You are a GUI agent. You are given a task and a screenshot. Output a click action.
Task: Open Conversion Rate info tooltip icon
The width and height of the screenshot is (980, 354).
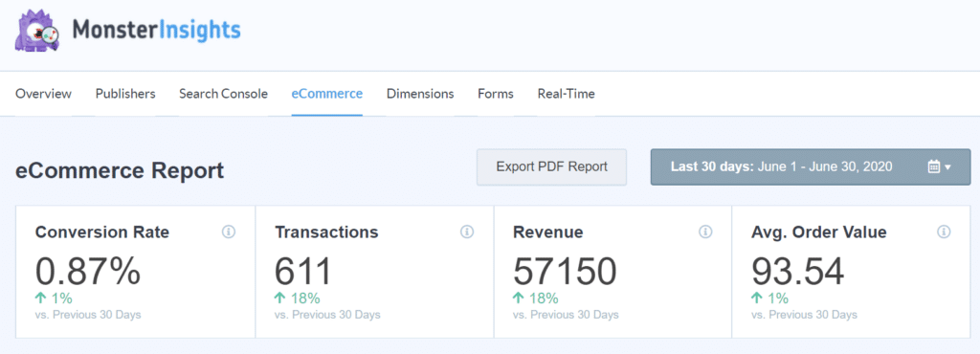click(229, 232)
